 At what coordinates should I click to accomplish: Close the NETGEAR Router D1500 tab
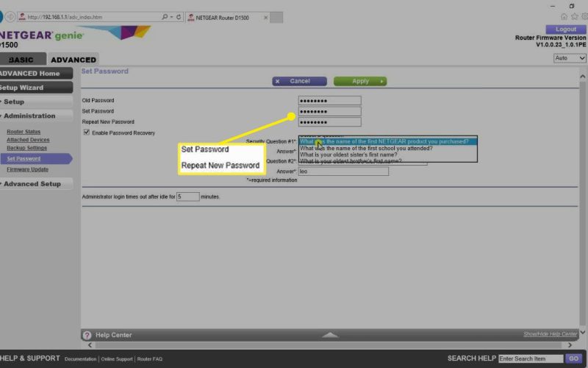tap(266, 18)
